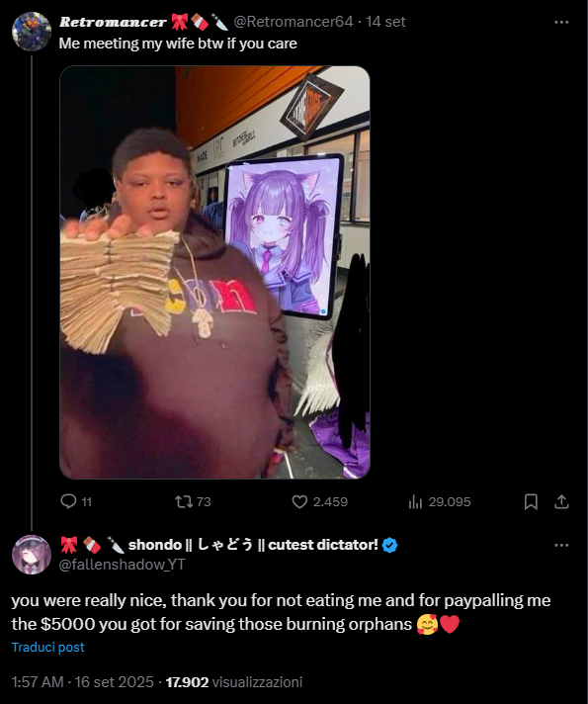Open the 1:57 AM 16 set 2025 timestamp

(83, 682)
